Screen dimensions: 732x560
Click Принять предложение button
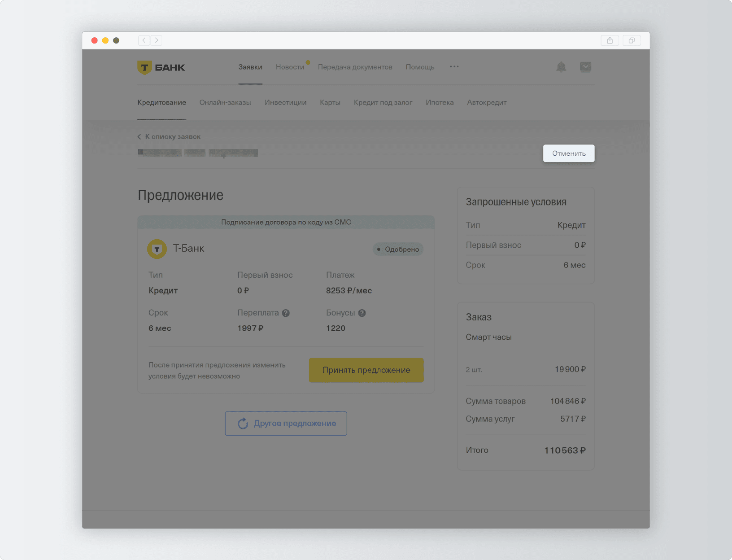point(366,370)
